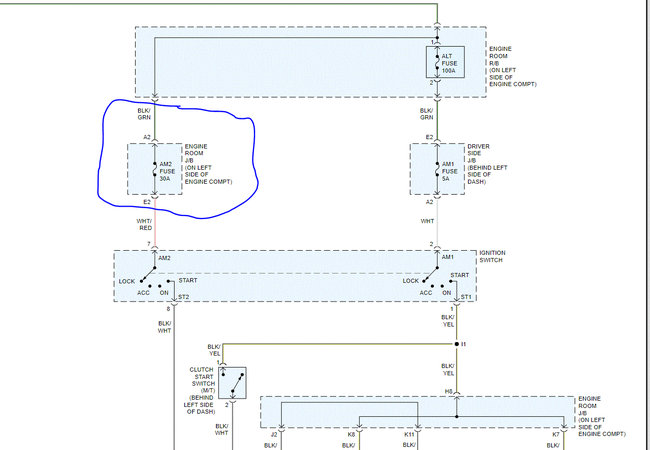Click the AM1 fuse symbol

tap(437, 169)
